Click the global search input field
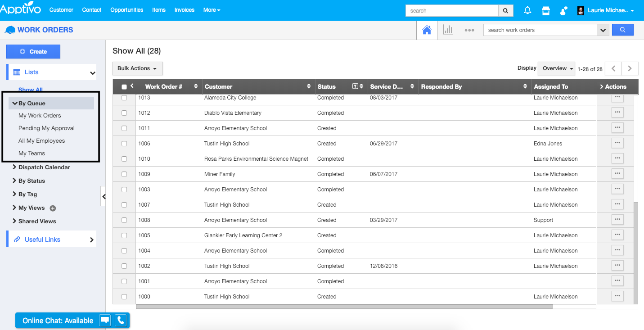 point(452,10)
